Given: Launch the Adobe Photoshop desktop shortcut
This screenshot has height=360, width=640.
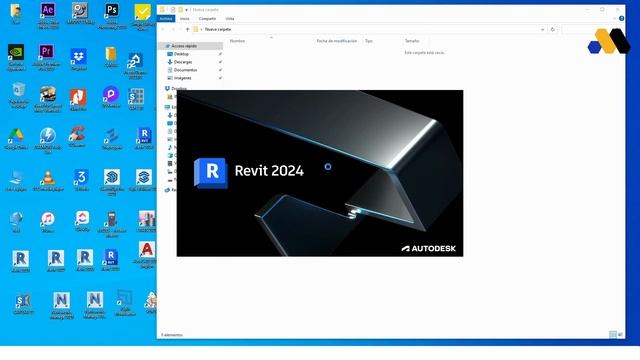Looking at the screenshot, I should click(111, 11).
